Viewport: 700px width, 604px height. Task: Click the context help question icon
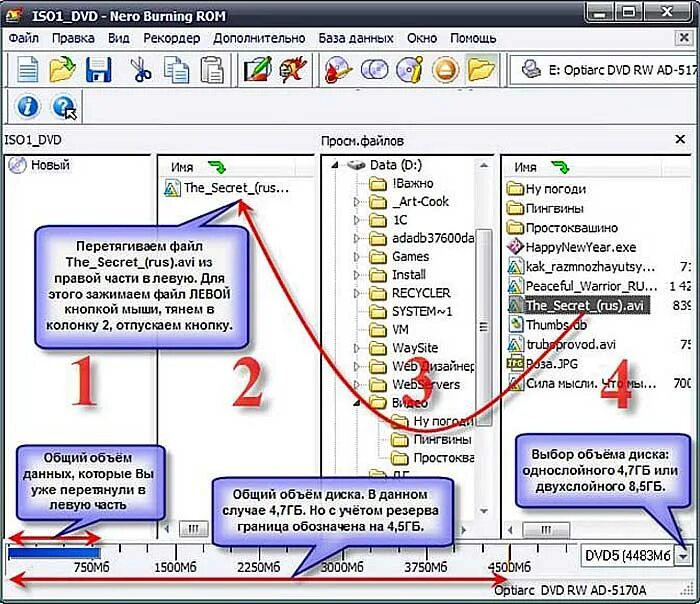tap(64, 107)
